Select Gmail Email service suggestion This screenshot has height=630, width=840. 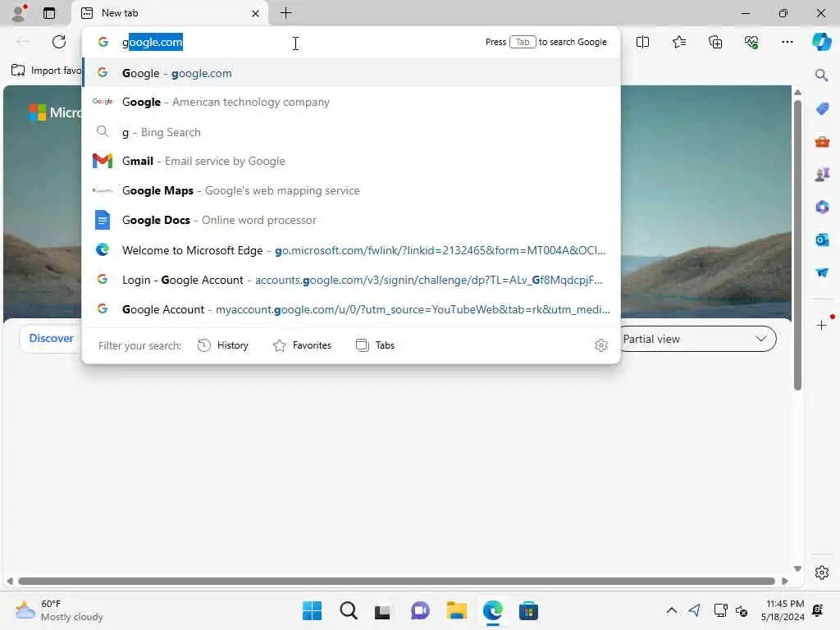pos(351,161)
